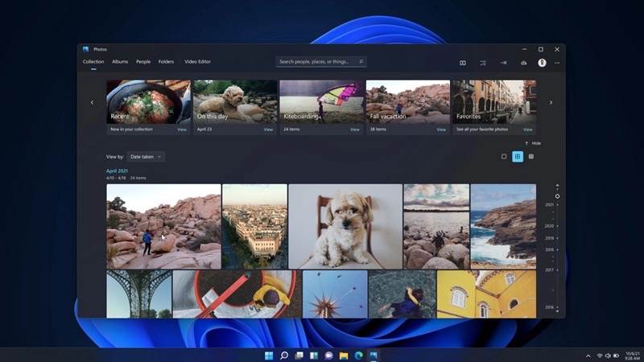Open the desert rocks hiker photo
Viewport: 644px width, 362px height.
pos(163,227)
